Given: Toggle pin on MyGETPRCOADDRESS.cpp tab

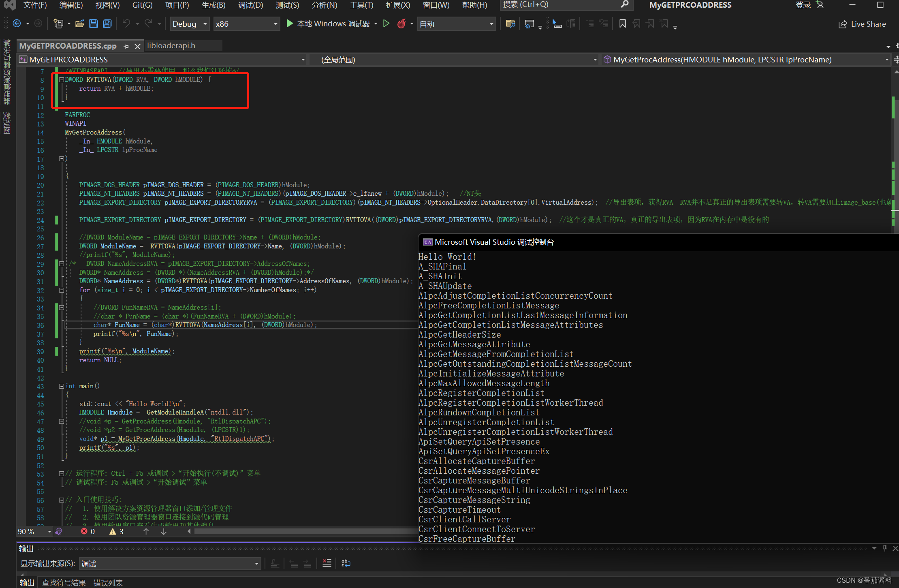Looking at the screenshot, I should [126, 46].
